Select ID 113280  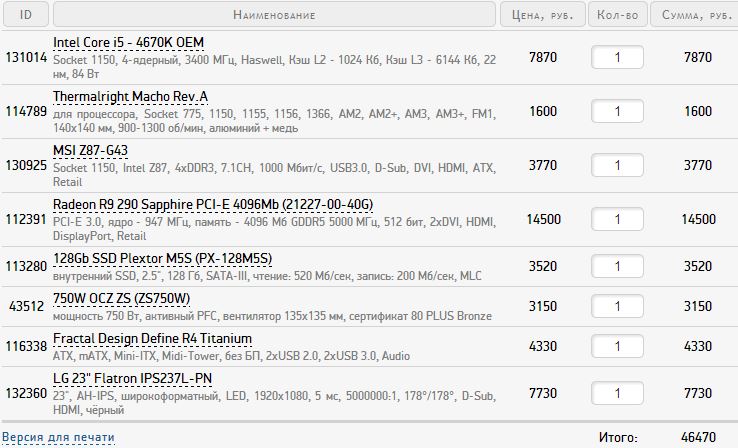(26, 266)
